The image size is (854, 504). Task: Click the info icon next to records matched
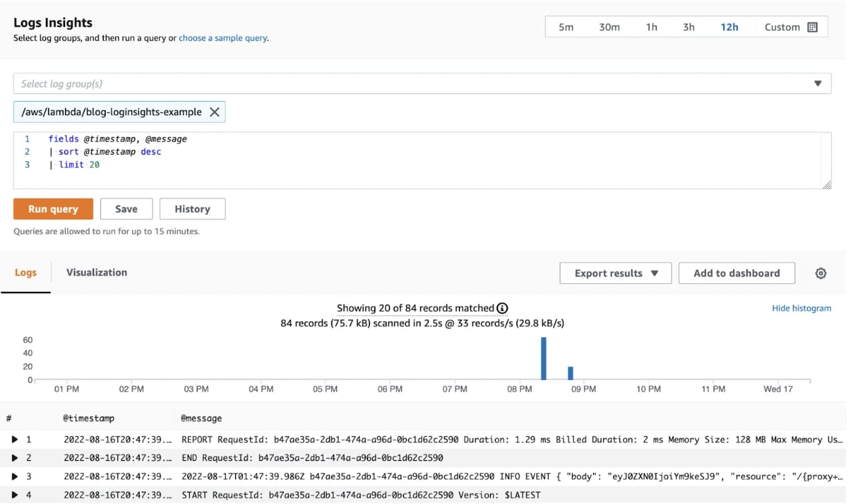coord(502,308)
